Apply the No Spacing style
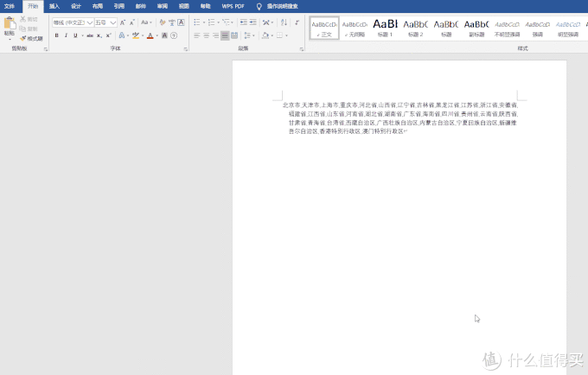588x375 pixels. 355,29
